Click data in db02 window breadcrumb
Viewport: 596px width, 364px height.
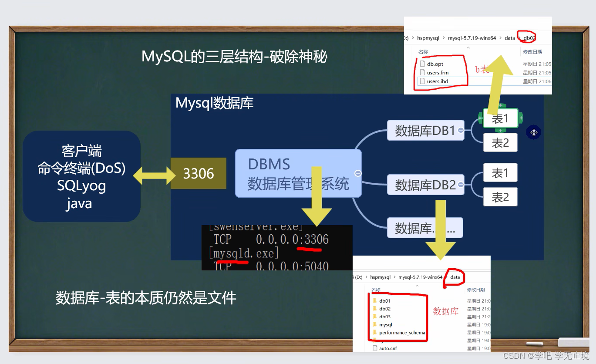[509, 38]
